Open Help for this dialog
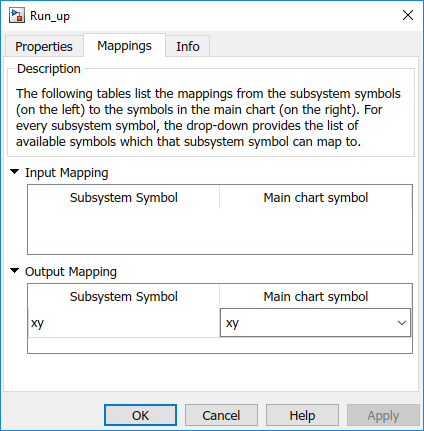 [302, 415]
